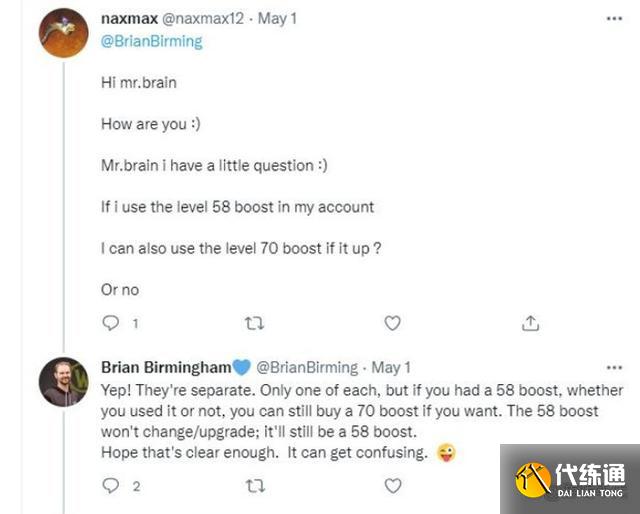Open the May 1 timestamp on Brian's reply

[391, 367]
